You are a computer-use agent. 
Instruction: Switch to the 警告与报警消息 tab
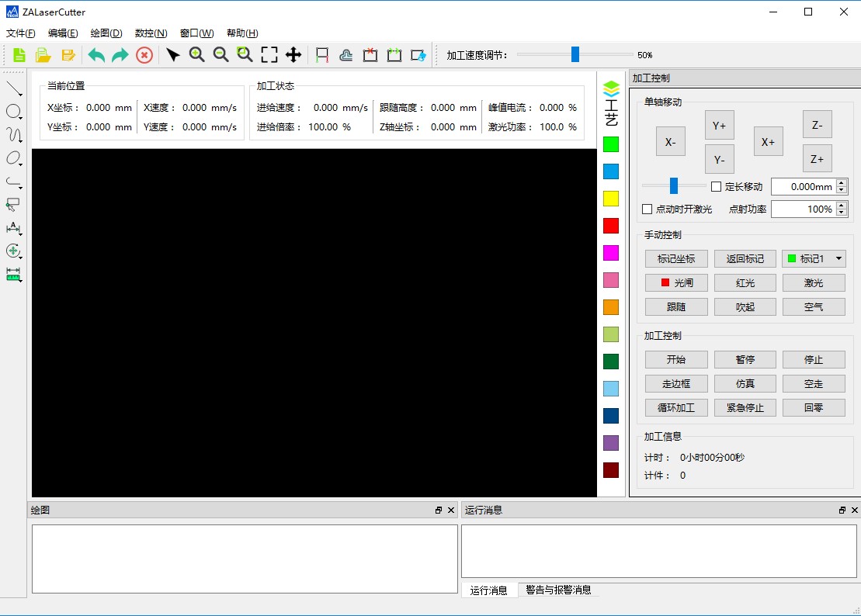click(558, 590)
